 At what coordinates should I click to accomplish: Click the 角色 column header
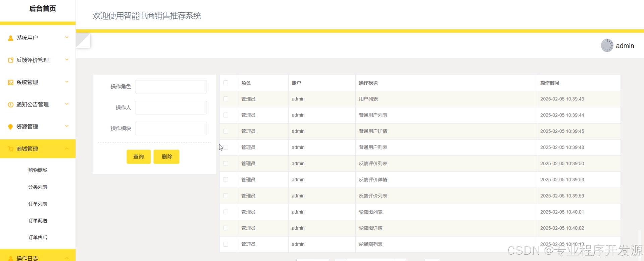pos(246,83)
